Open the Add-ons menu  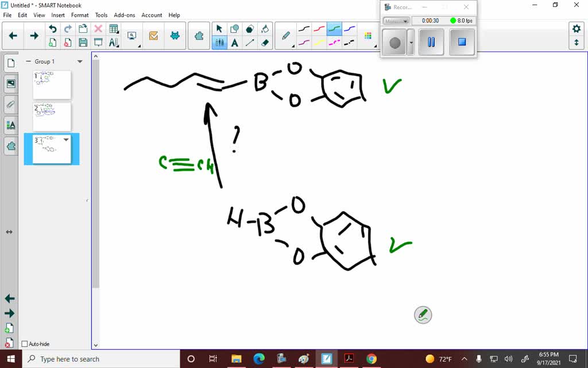pos(124,15)
